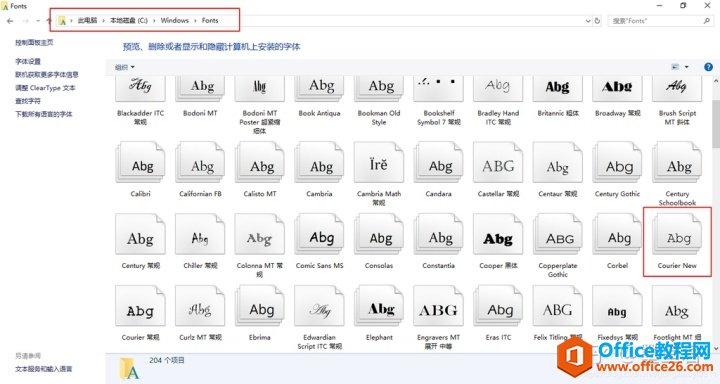Select the Cambria Math font icon
Screen dimensions: 720x384
click(379, 164)
